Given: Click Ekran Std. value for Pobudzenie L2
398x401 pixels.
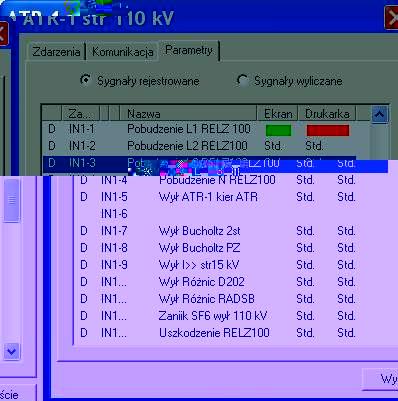Looking at the screenshot, I should (273, 146).
